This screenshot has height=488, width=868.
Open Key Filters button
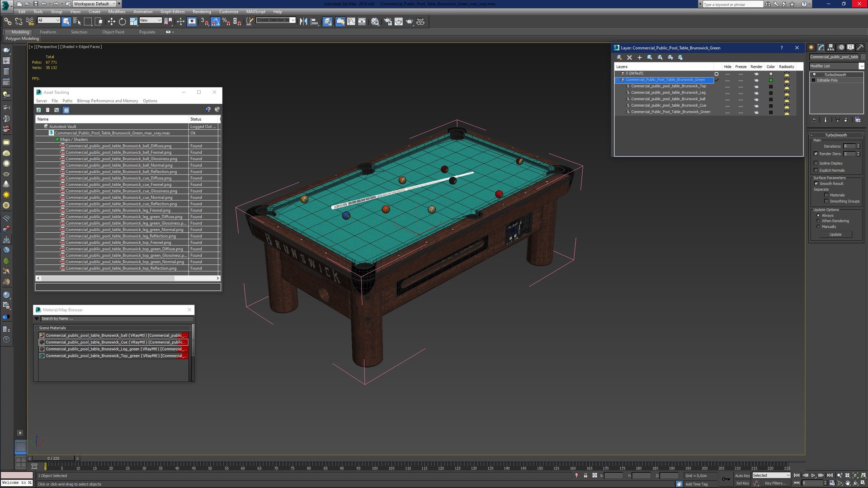[775, 483]
